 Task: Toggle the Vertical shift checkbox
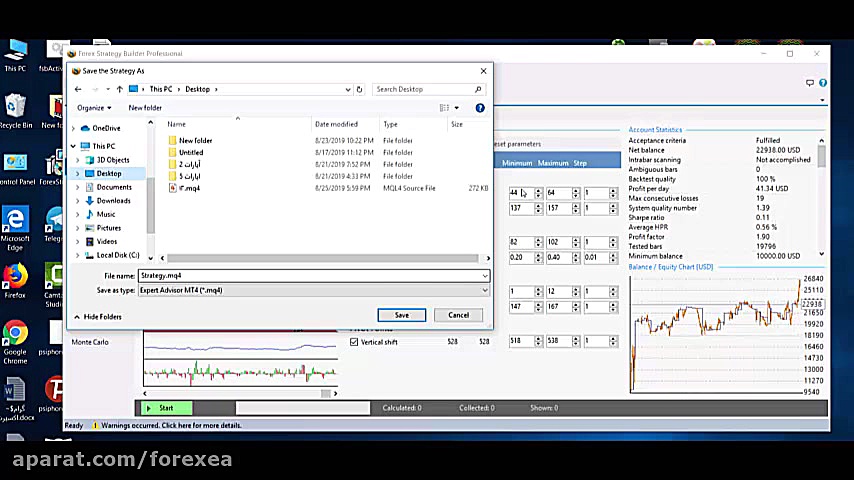354,342
